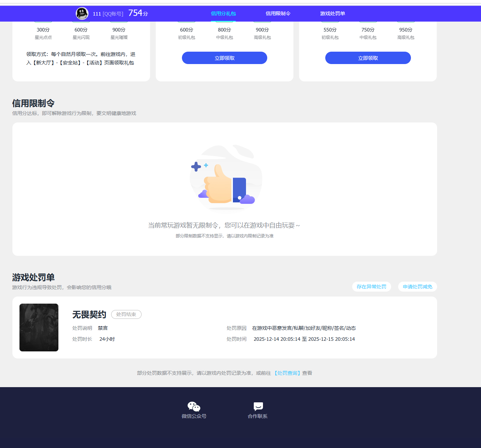
Task: Select the 星光闪现 tier label
Action: click(x=81, y=37)
